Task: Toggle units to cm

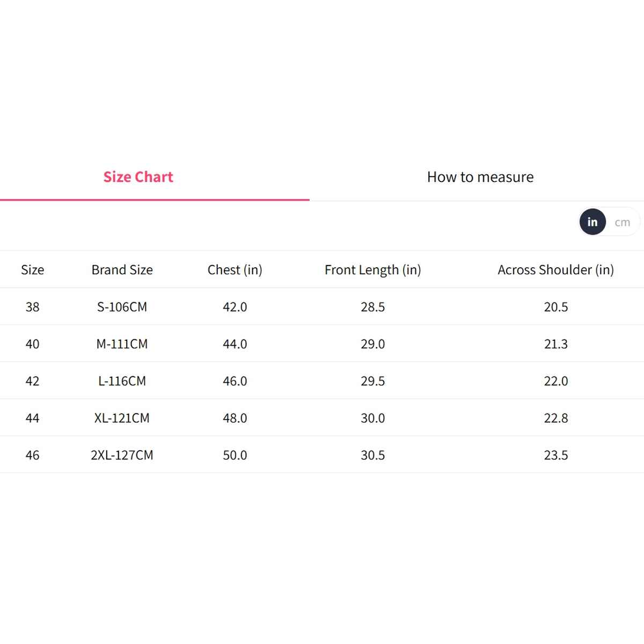Action: (x=622, y=222)
